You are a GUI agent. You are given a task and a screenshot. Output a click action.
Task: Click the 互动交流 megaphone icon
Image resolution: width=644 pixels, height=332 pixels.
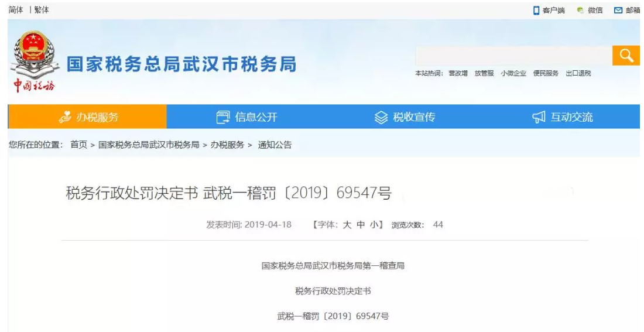(539, 117)
